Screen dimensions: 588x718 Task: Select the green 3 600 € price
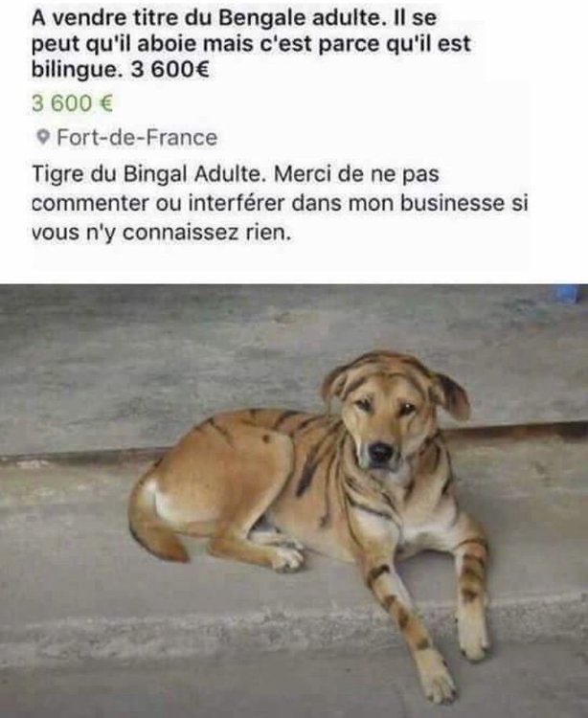pyautogui.click(x=72, y=103)
